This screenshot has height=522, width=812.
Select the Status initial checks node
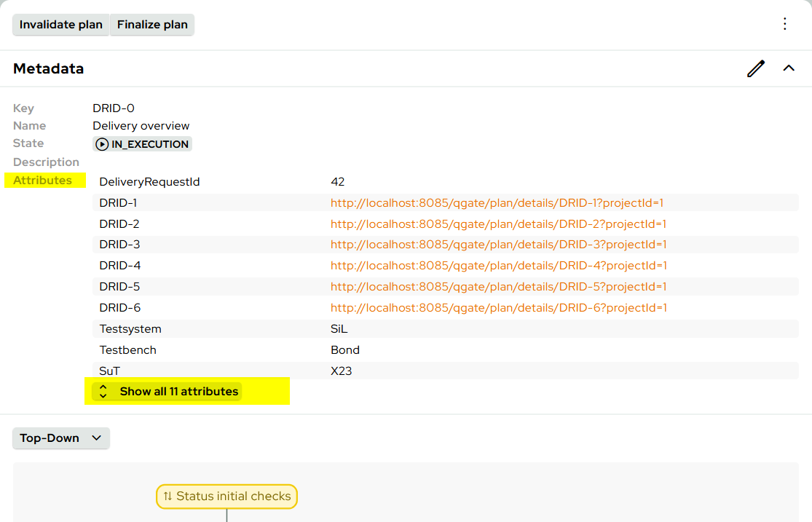click(x=233, y=497)
